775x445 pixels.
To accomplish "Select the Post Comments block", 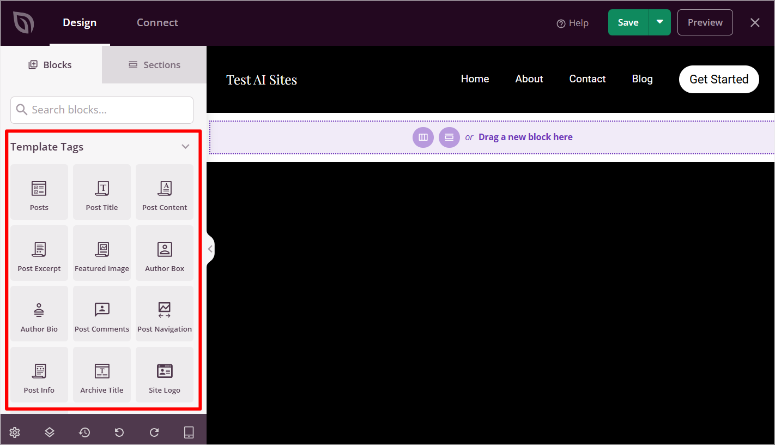I will pyautogui.click(x=102, y=313).
